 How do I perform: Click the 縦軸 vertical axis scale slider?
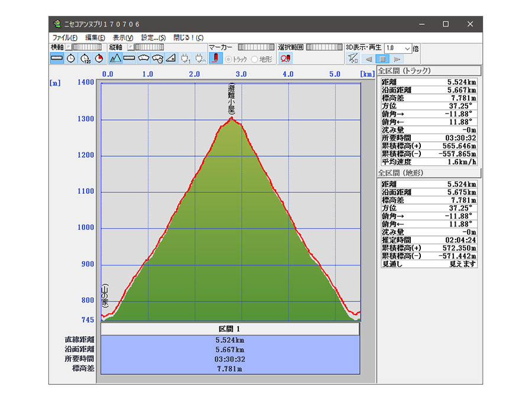(x=148, y=47)
